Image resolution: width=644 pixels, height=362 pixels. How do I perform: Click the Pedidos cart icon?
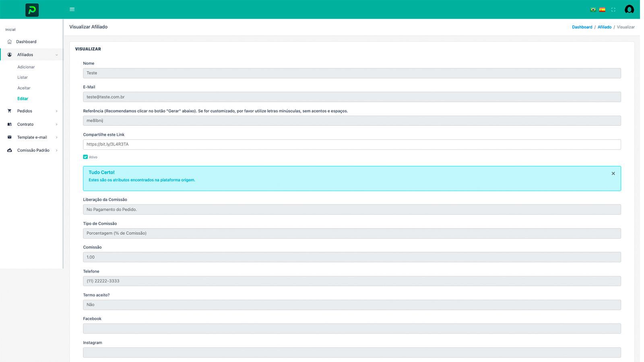(10, 111)
